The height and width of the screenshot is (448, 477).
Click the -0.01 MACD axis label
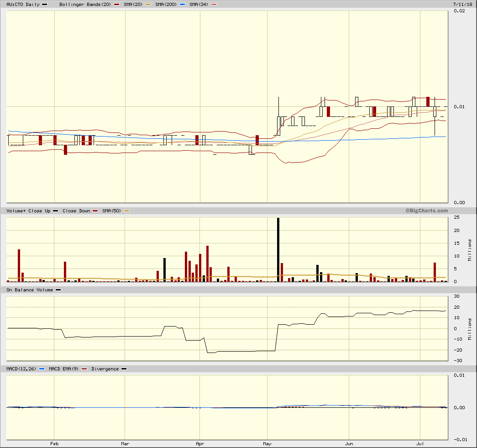460,439
